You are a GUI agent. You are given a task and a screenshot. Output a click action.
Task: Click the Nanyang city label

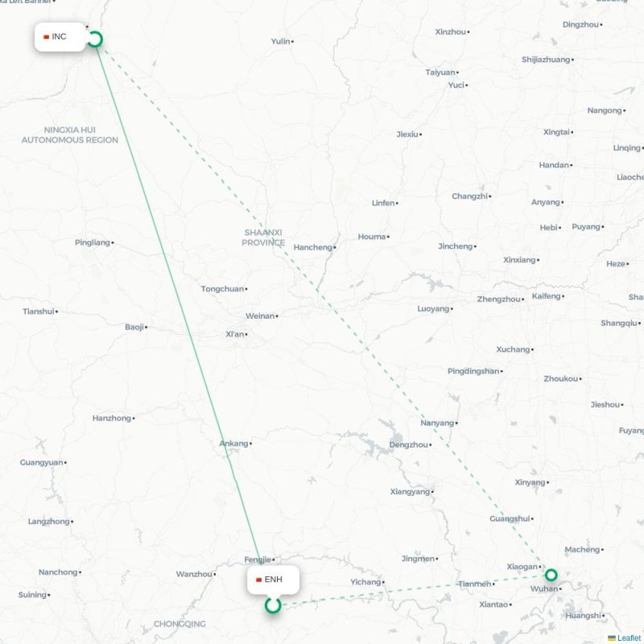tap(439, 423)
